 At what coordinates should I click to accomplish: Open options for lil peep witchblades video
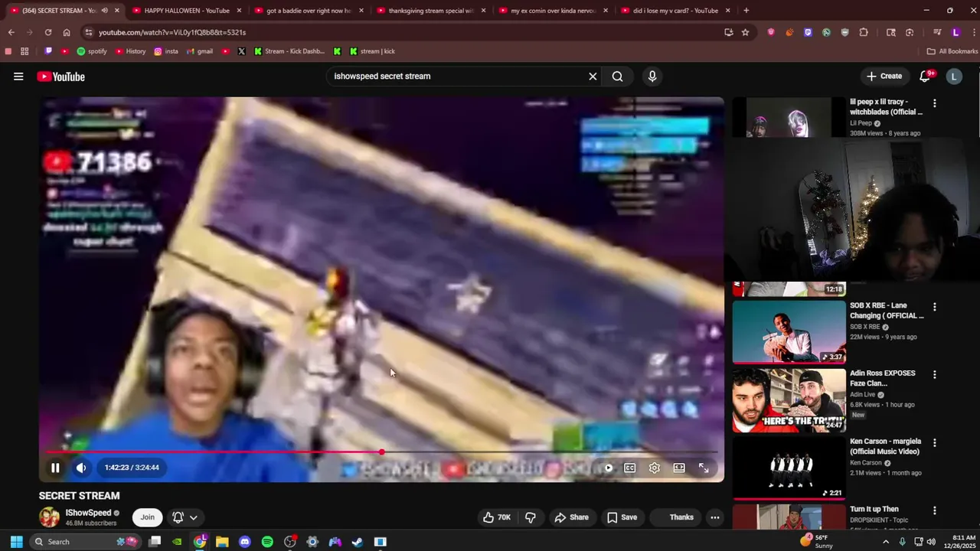934,103
